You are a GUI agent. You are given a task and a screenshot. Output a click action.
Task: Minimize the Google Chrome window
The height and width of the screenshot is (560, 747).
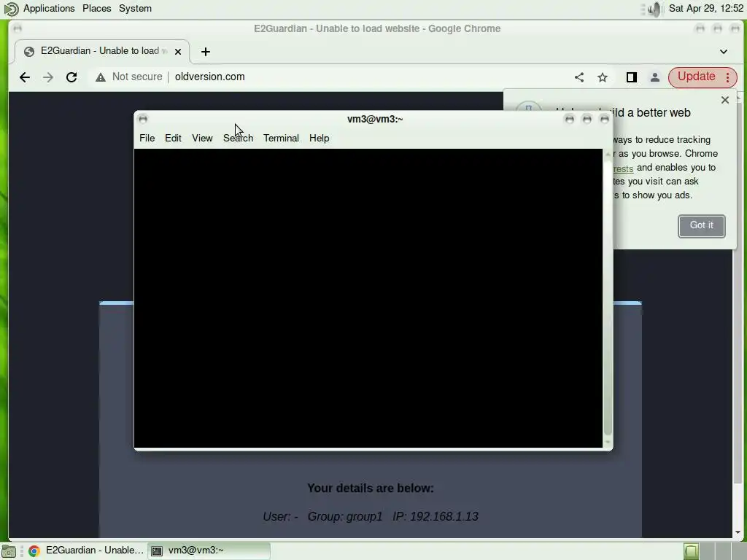(x=700, y=28)
